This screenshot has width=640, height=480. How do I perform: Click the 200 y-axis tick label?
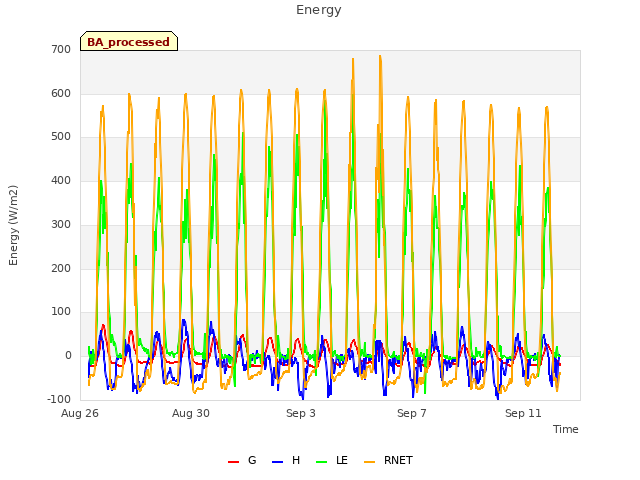coord(61,268)
